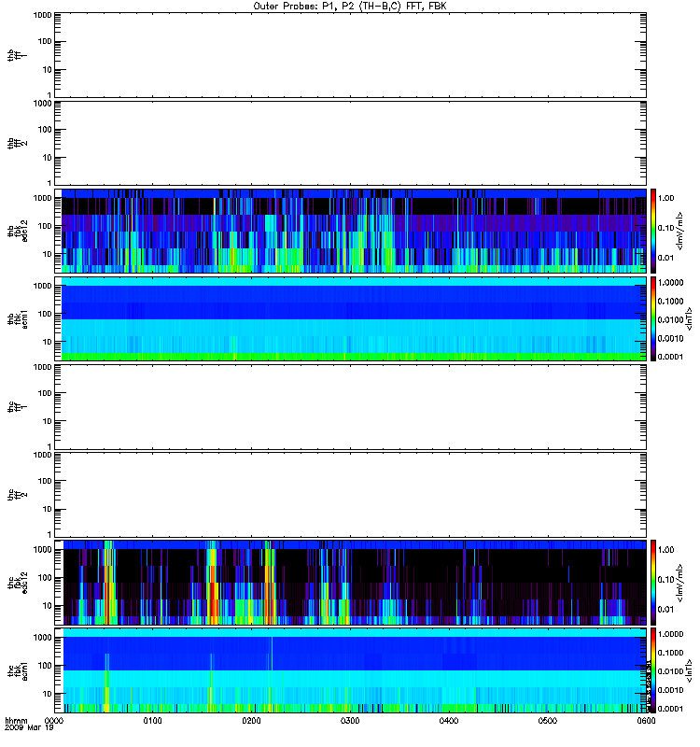
Task: Click '1.0000' on thc scm1 color scale
Action: pyautogui.click(x=670, y=634)
